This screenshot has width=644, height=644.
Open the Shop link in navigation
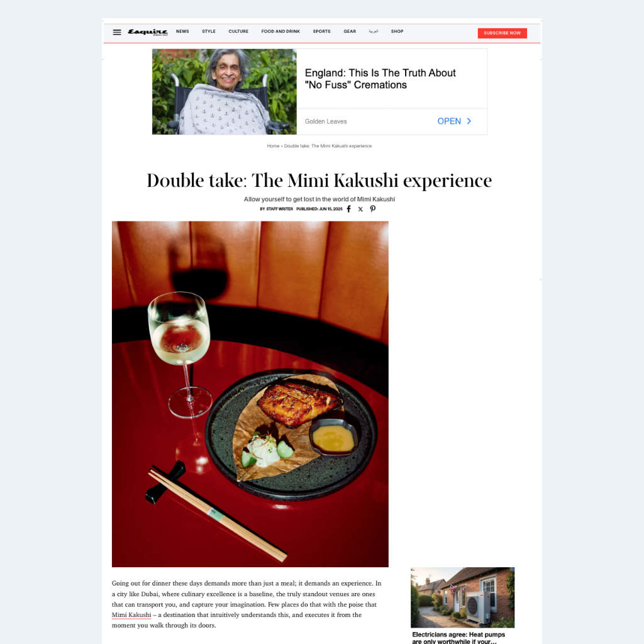click(x=397, y=31)
